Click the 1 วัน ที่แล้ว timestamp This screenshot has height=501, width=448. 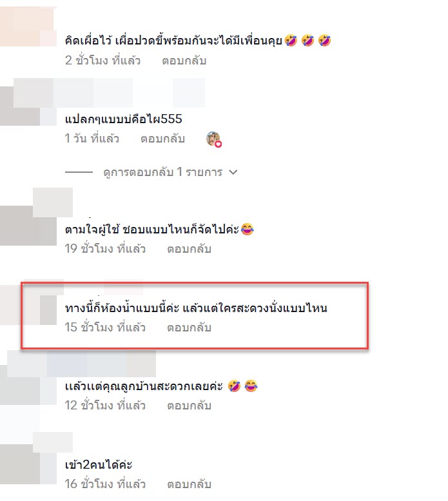tap(92, 139)
